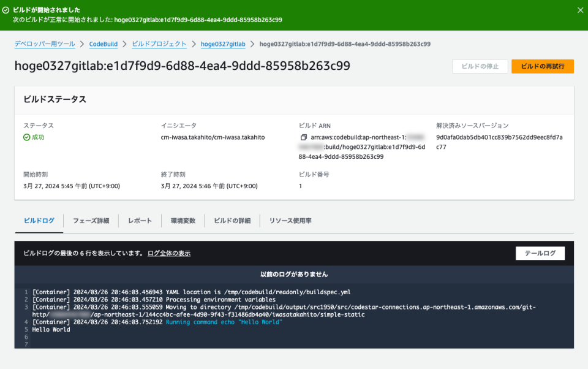The image size is (588, 369).
Task: Open the テールログ view
Action: click(x=540, y=253)
